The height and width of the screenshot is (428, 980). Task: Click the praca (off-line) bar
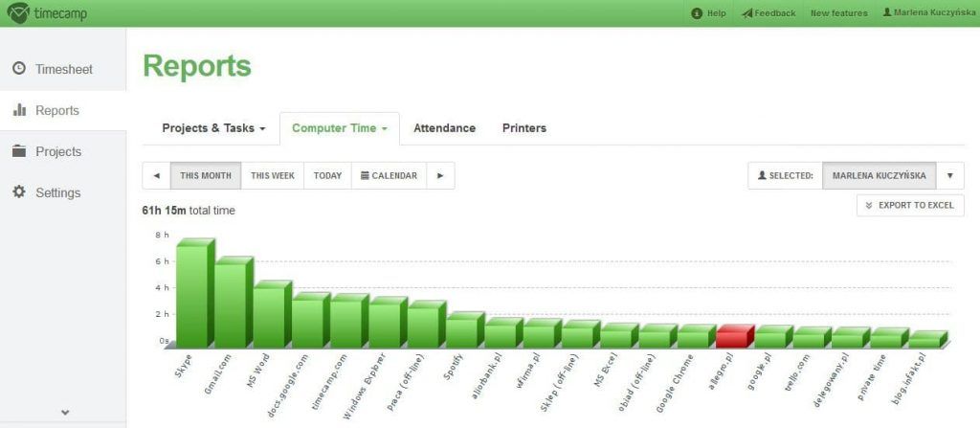coord(426,325)
